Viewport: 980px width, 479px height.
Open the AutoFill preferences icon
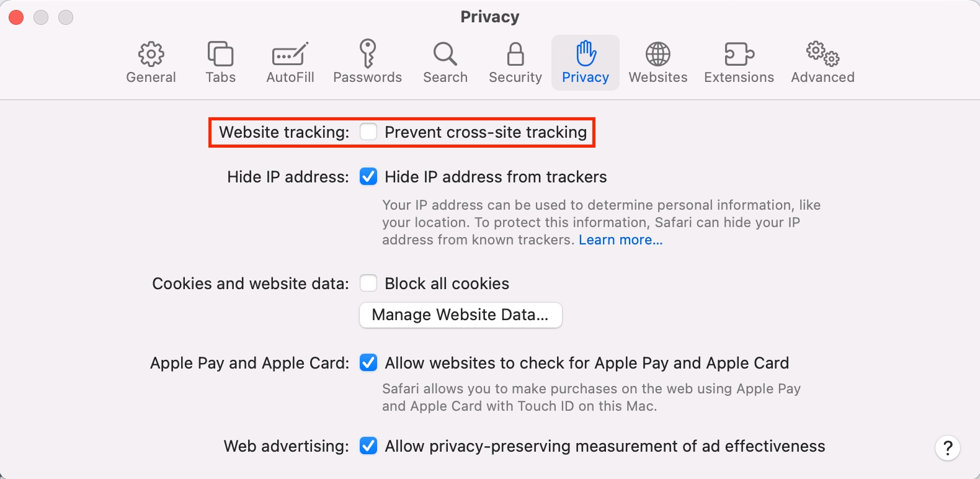tap(290, 55)
